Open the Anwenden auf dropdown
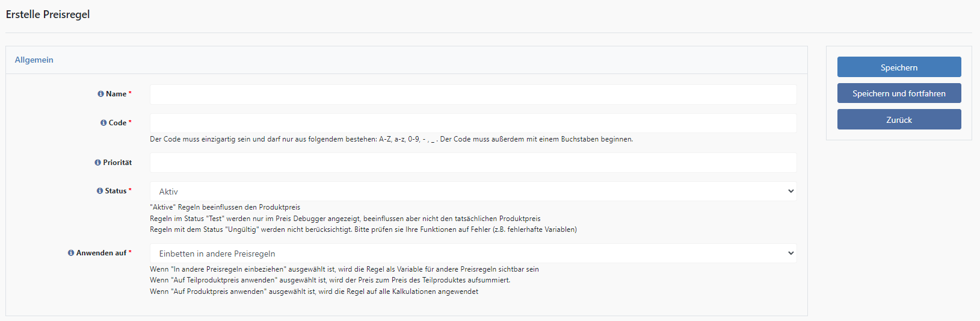 pyautogui.click(x=473, y=254)
